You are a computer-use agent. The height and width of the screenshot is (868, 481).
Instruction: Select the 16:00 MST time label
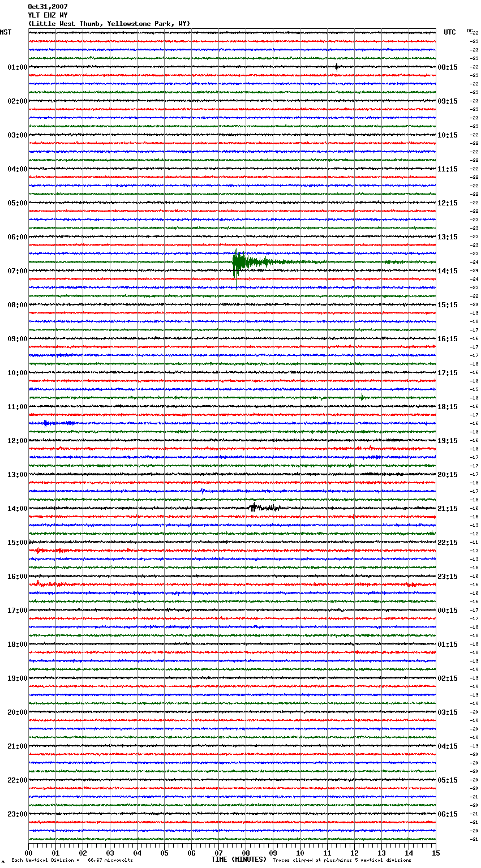pos(18,577)
